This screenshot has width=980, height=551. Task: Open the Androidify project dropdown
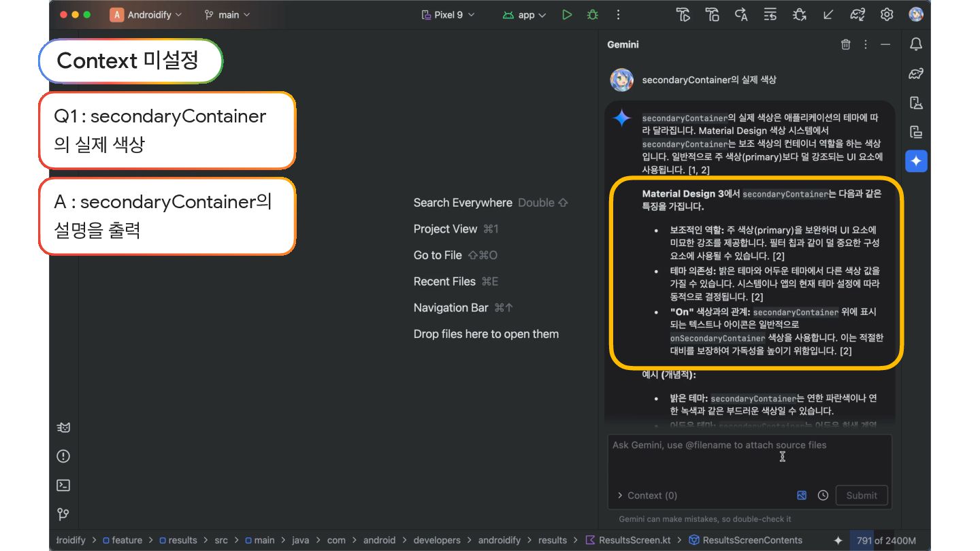(146, 14)
